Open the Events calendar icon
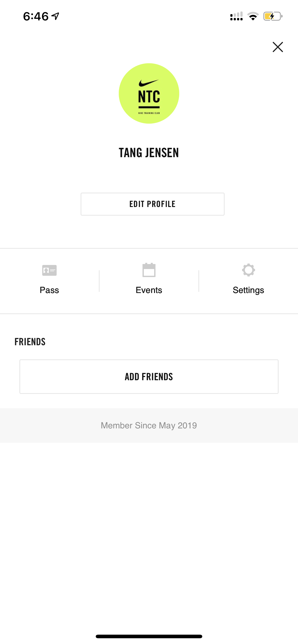 click(149, 270)
